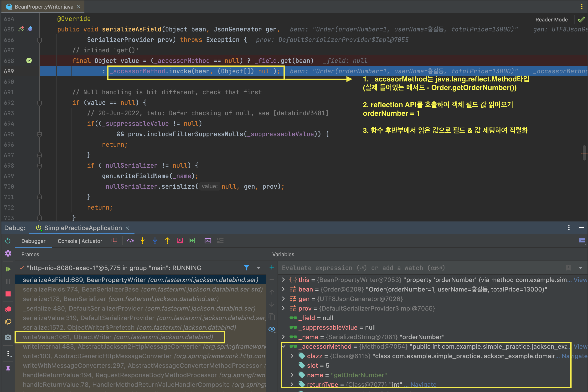Click the Trace Current Stream Chain icon
The image size is (588, 392).
pyautogui.click(x=220, y=241)
